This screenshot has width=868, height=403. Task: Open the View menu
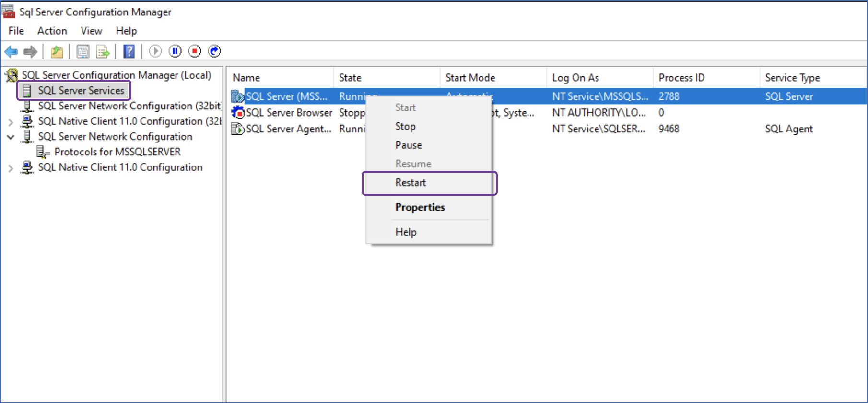(91, 31)
